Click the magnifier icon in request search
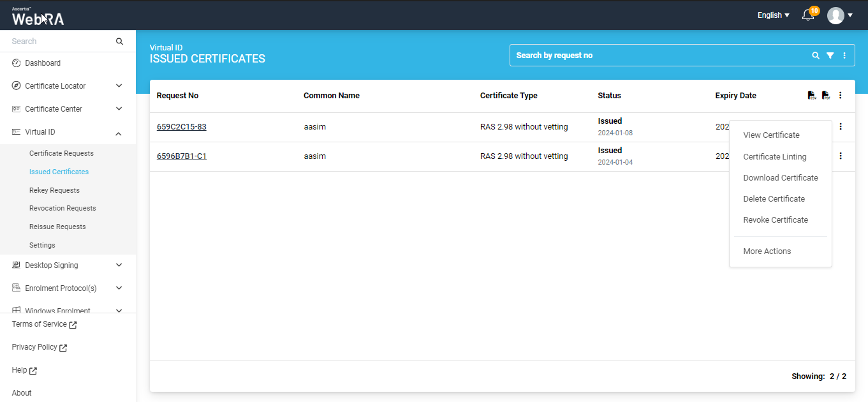This screenshot has height=402, width=868. click(816, 56)
